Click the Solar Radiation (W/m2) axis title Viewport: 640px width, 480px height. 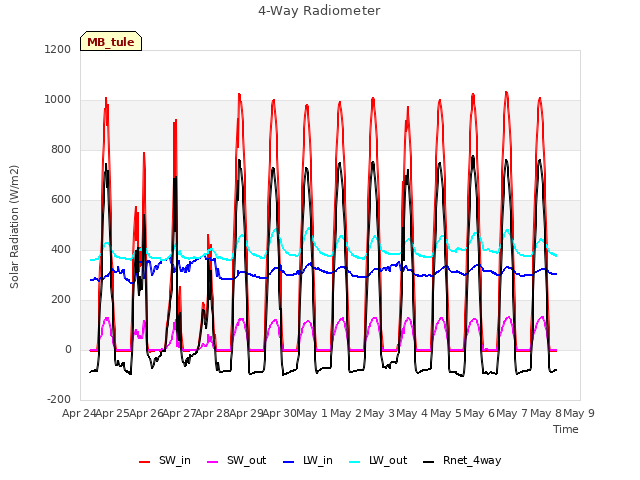(x=14, y=227)
